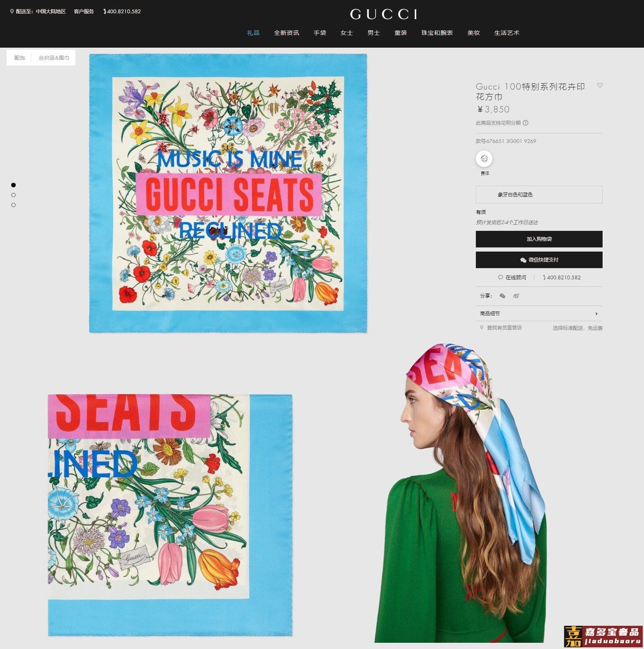
Task: Add the scarf to wishlist with heart icon
Action: pyautogui.click(x=600, y=85)
